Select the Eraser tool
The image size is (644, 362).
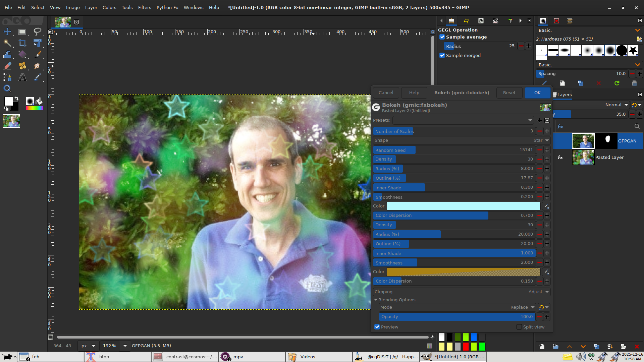[7, 66]
